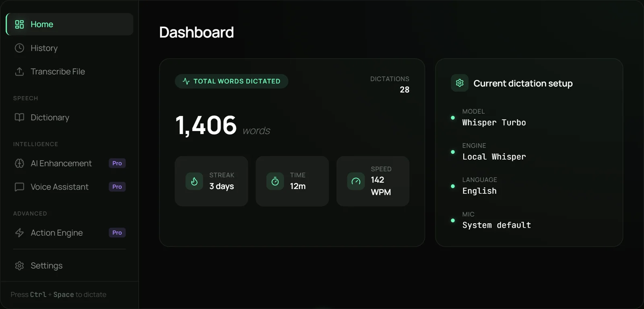
Task: Click the Ctrl + Space dictate hint
Action: pyautogui.click(x=58, y=295)
